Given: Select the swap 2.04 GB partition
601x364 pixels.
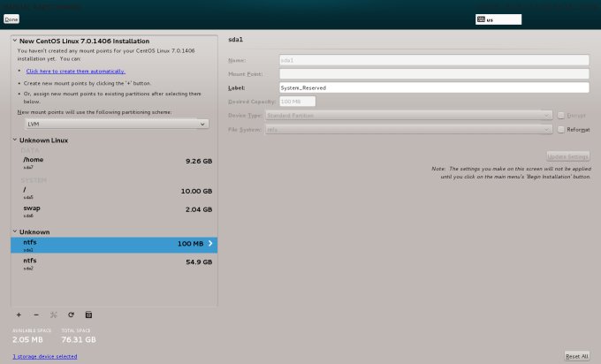Looking at the screenshot, I should coord(114,211).
